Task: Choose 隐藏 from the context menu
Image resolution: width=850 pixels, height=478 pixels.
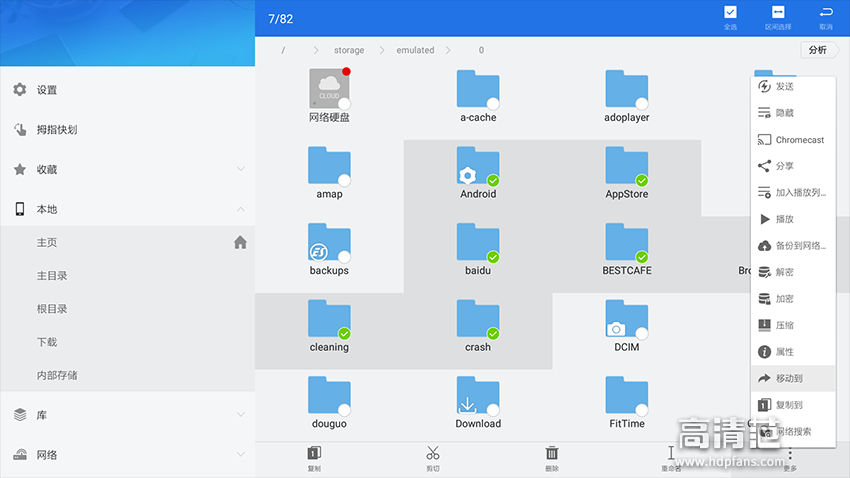Action: click(793, 113)
